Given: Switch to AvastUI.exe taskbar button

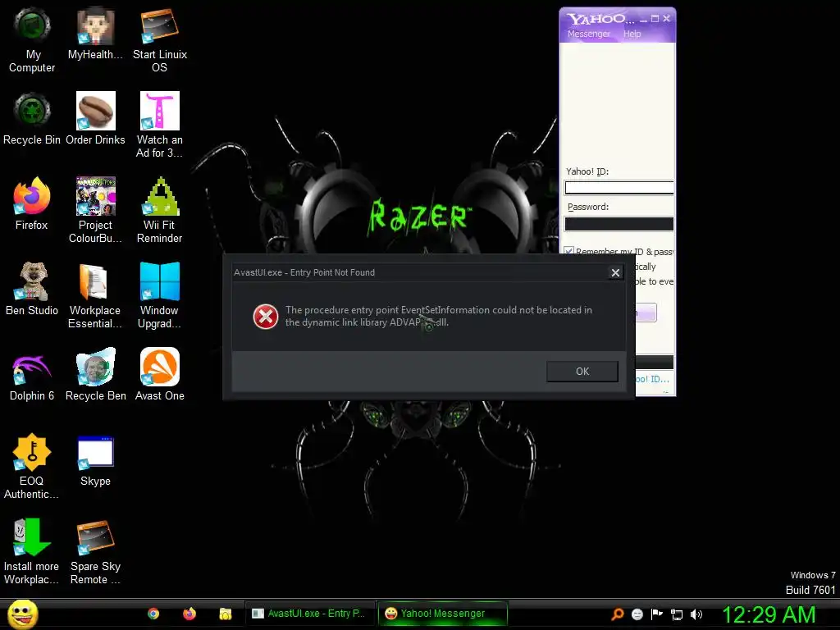Looking at the screenshot, I should (311, 614).
